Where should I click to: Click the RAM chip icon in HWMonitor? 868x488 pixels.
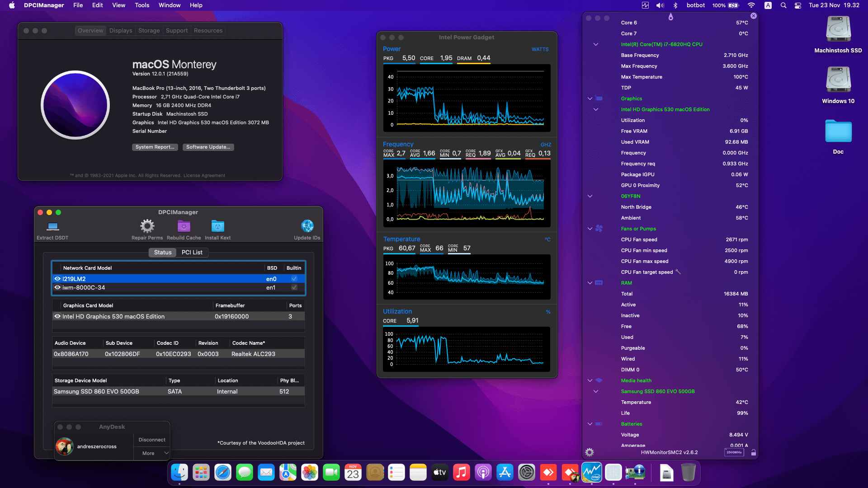pyautogui.click(x=599, y=283)
